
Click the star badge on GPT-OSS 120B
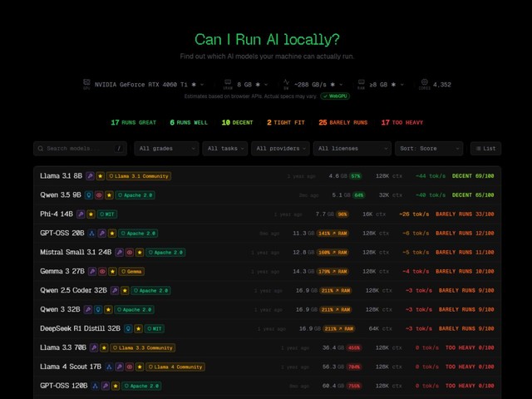tap(116, 386)
